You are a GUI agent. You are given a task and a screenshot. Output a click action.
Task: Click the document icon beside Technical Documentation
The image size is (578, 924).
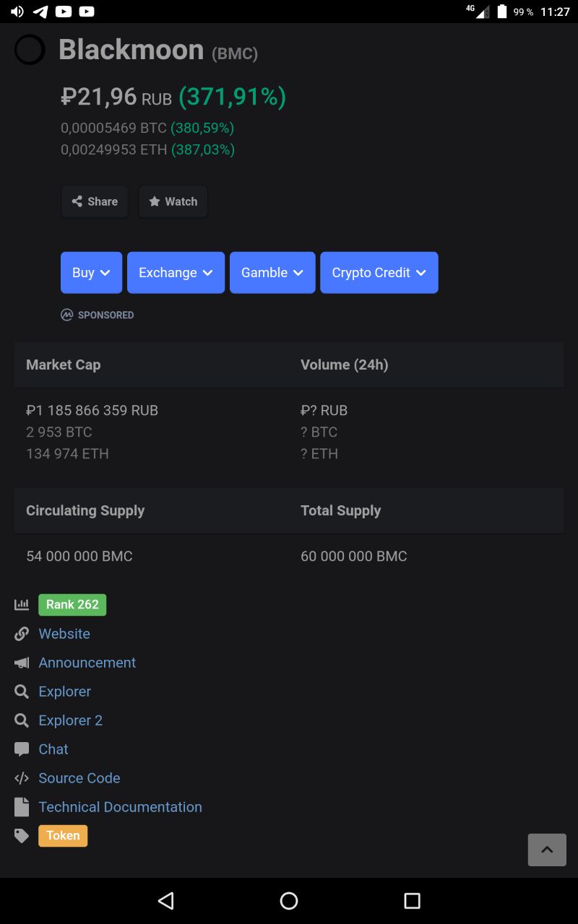[22, 807]
